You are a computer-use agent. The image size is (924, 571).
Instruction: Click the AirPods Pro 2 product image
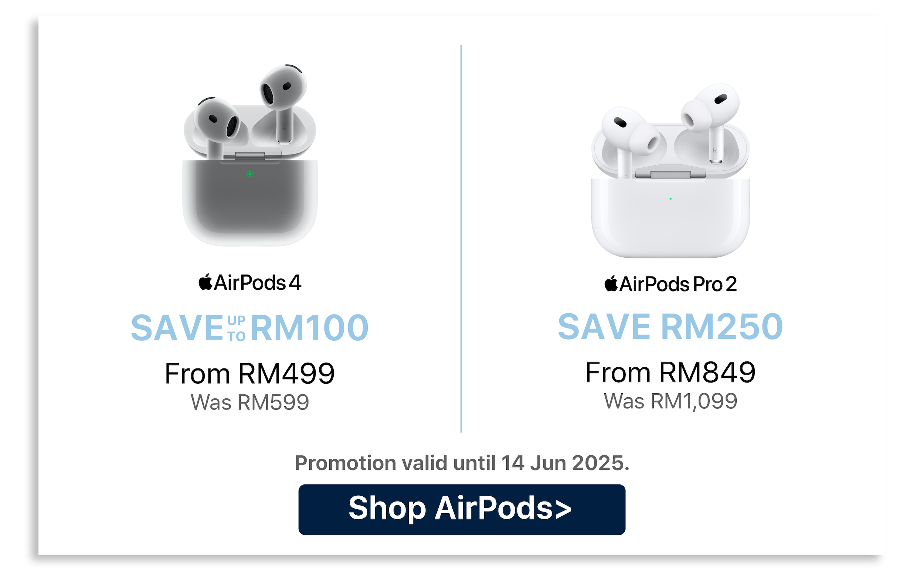670,171
